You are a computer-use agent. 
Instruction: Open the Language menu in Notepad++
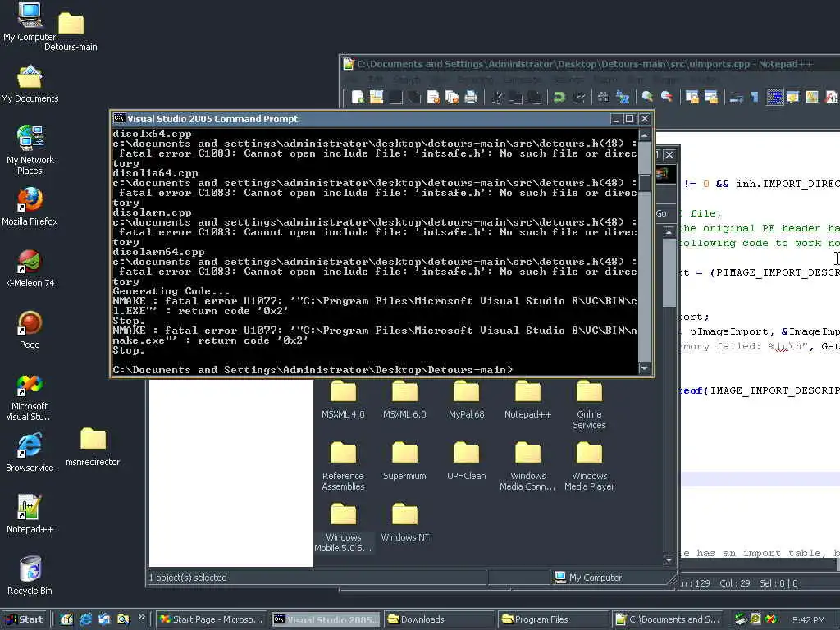(523, 80)
